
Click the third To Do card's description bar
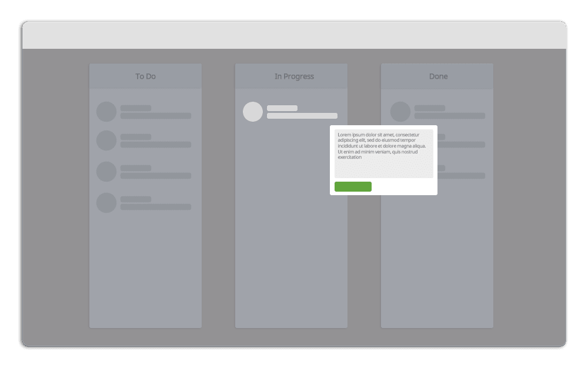(x=156, y=176)
